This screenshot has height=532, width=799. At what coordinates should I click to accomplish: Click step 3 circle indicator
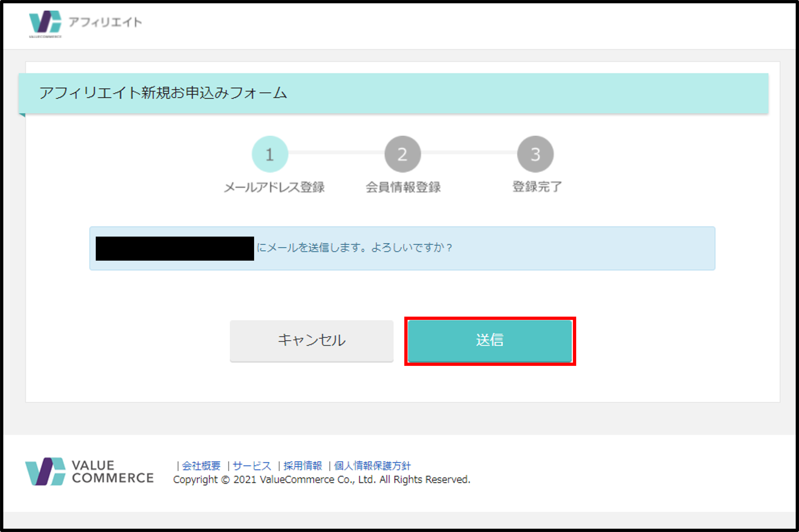(536, 154)
